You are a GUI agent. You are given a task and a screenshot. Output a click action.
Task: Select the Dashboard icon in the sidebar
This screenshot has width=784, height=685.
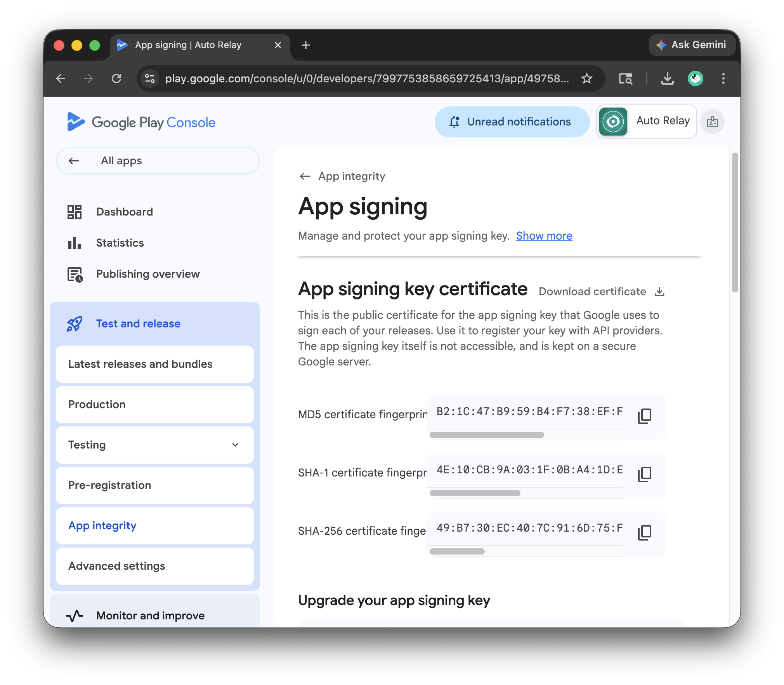(75, 212)
